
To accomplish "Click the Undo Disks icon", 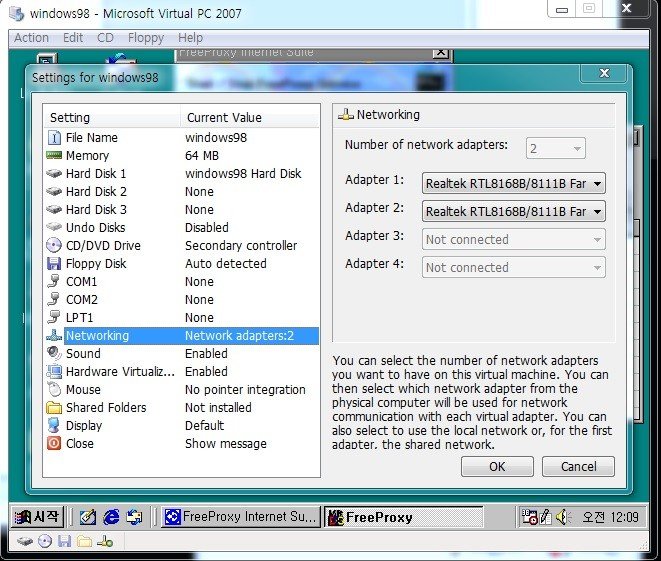I will tap(54, 227).
